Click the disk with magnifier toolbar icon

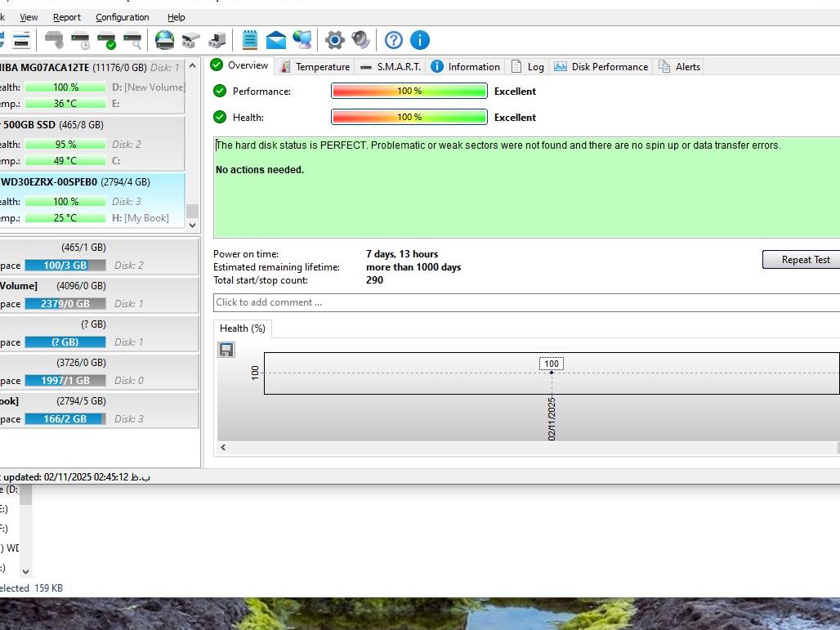pos(132,40)
